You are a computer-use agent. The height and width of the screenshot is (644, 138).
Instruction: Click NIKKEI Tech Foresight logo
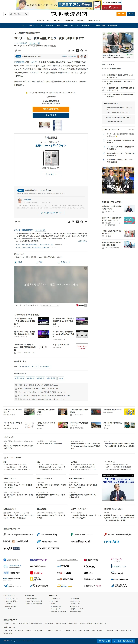click(118, 534)
